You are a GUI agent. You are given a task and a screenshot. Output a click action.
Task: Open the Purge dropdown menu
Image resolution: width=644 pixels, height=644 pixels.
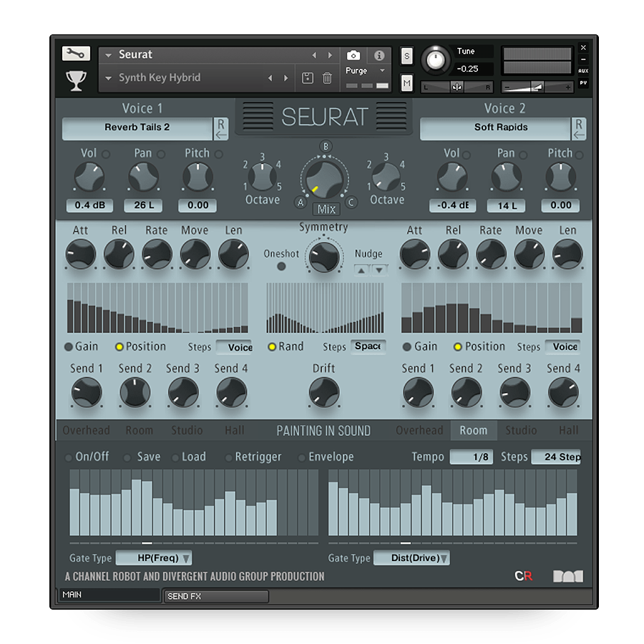click(x=383, y=70)
